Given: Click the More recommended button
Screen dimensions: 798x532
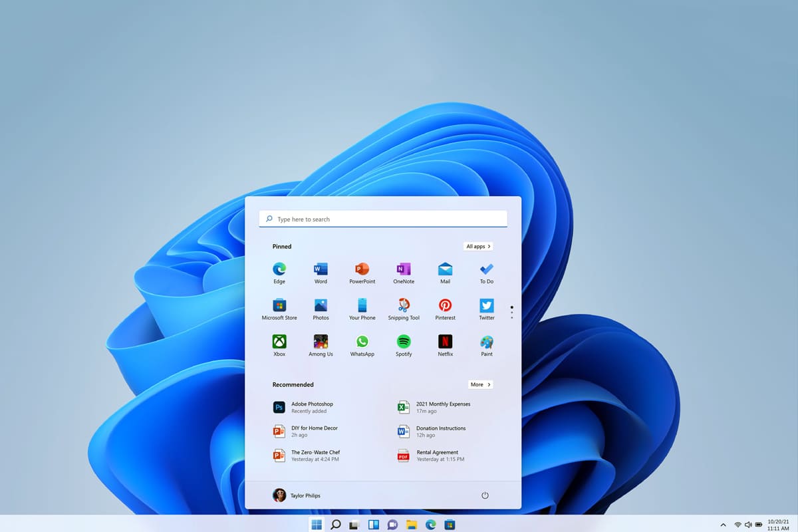Looking at the screenshot, I should pos(480,384).
